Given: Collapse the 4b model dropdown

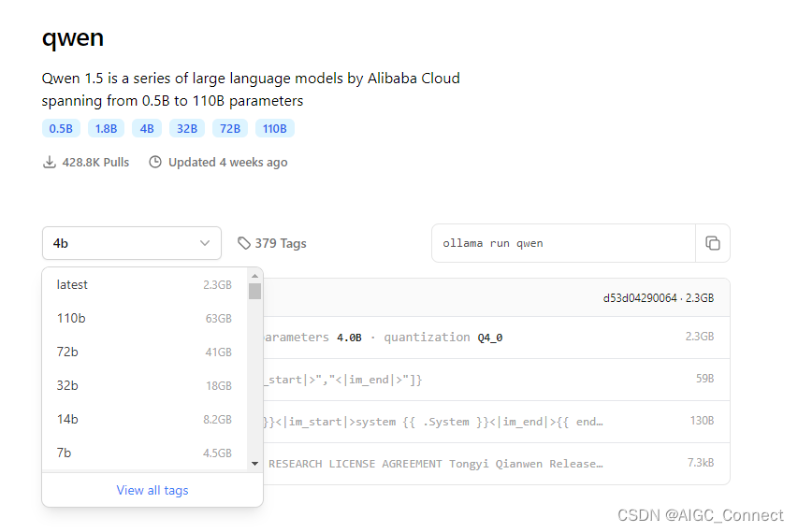Looking at the screenshot, I should click(x=132, y=243).
